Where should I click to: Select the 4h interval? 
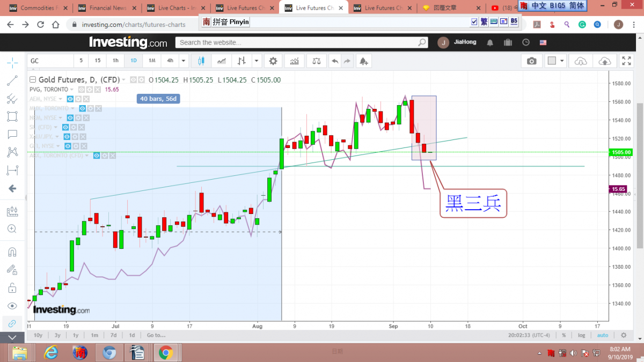click(170, 61)
